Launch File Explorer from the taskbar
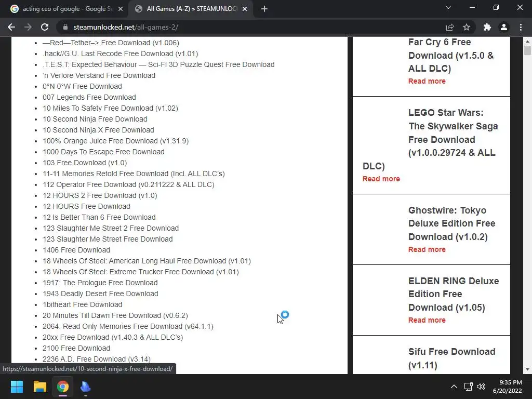This screenshot has height=399, width=532. point(39,387)
